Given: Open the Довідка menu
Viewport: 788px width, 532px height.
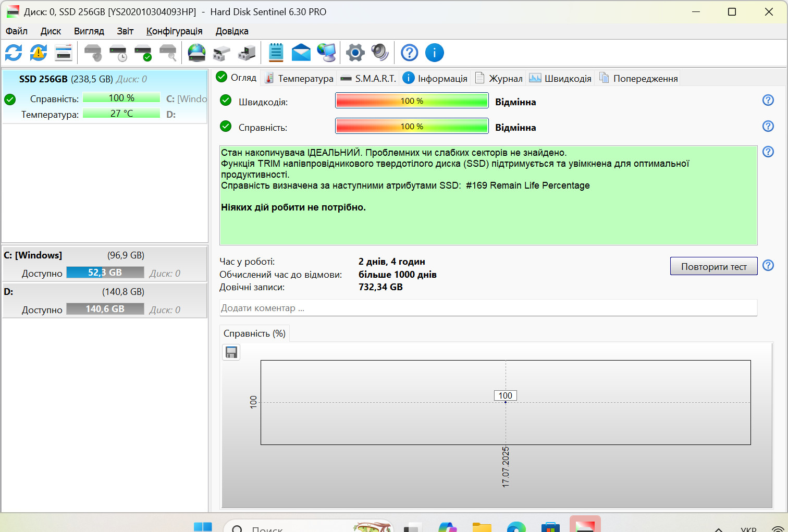Looking at the screenshot, I should coord(232,31).
